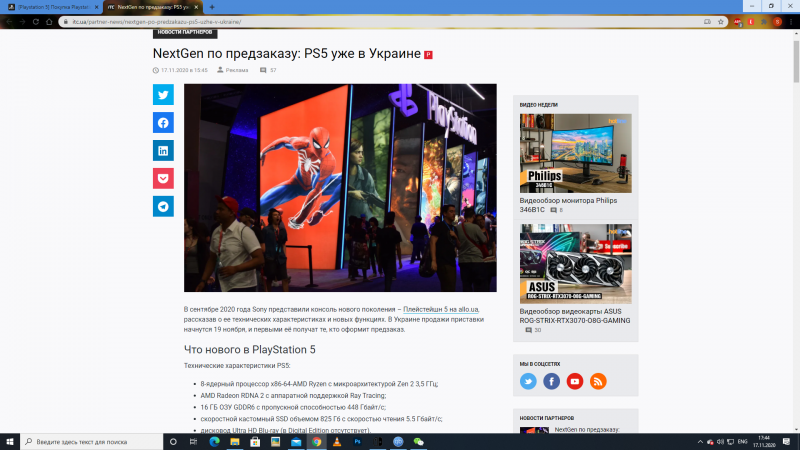Click the browser address bar
This screenshot has height=450, width=800.
(380, 20)
